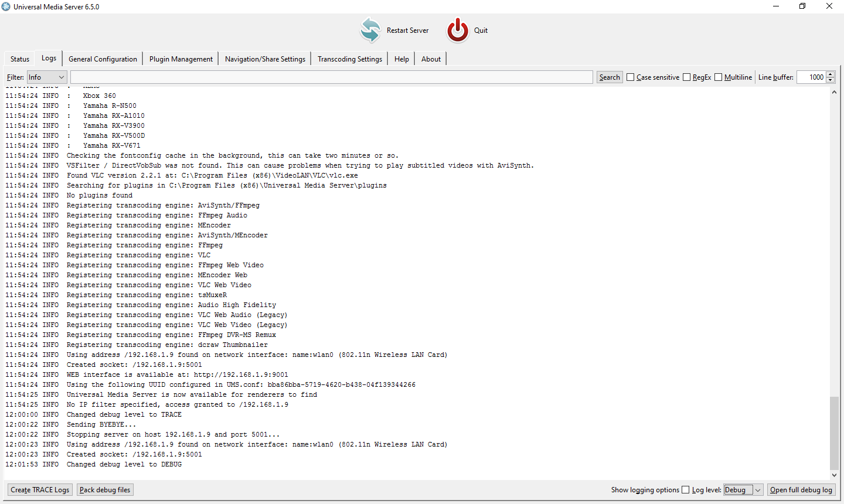The height and width of the screenshot is (504, 844).
Task: Click log line 'Searching for plugins in'
Action: tap(227, 185)
